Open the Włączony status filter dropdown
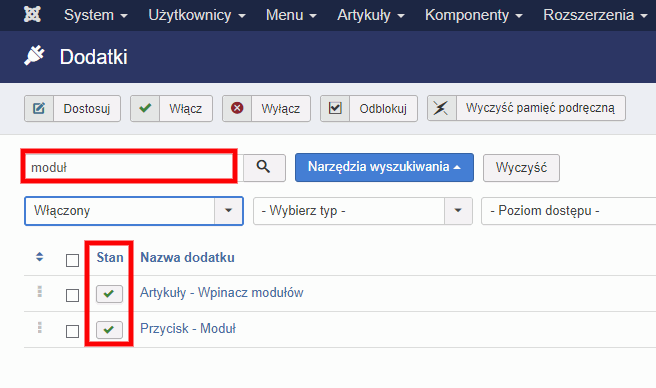This screenshot has height=388, width=656. pos(134,211)
